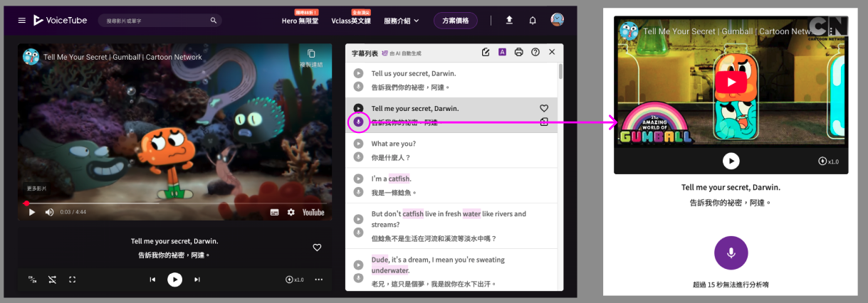
Task: Favorite the sentence with heart under video
Action: pos(317,248)
